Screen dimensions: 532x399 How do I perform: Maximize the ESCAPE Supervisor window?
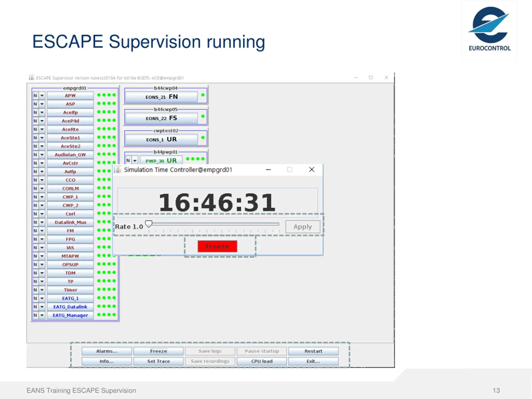pyautogui.click(x=371, y=78)
